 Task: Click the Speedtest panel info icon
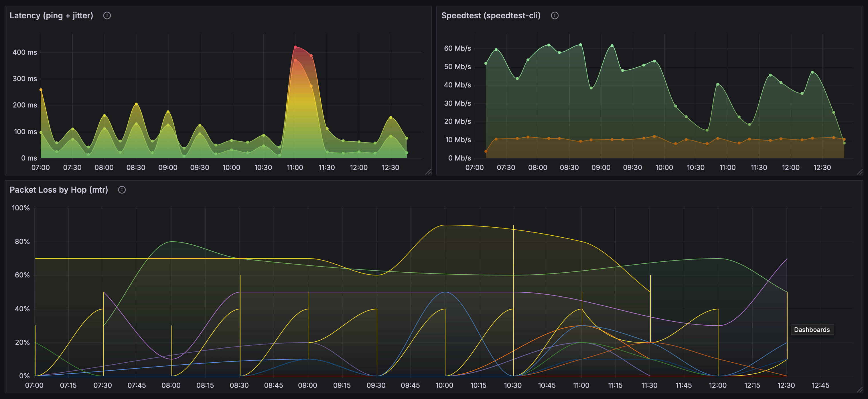click(x=554, y=15)
